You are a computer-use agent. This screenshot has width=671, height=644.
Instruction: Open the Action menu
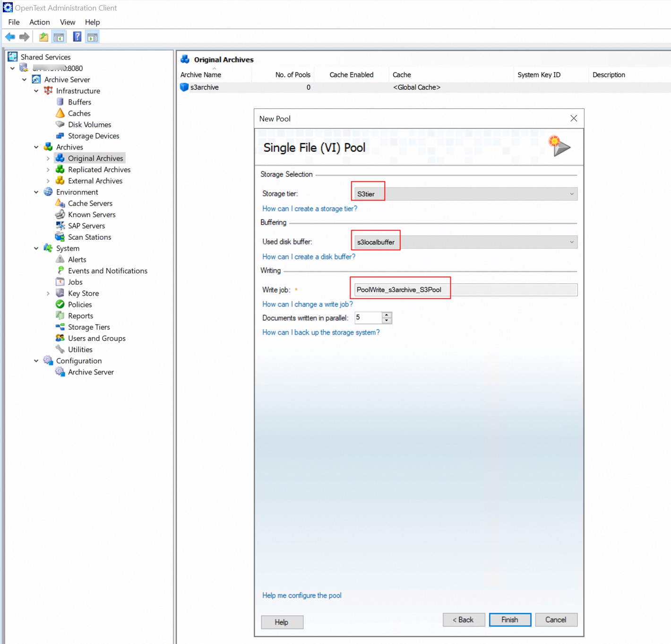pos(39,22)
